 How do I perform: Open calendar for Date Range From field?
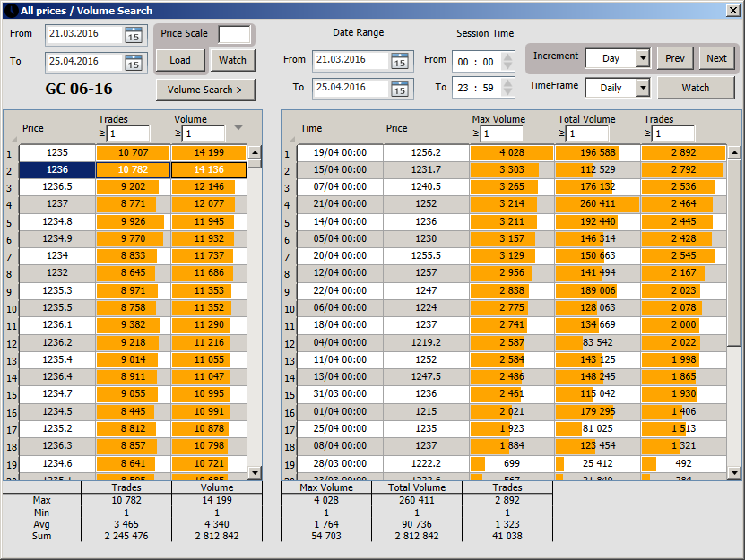tap(400, 60)
